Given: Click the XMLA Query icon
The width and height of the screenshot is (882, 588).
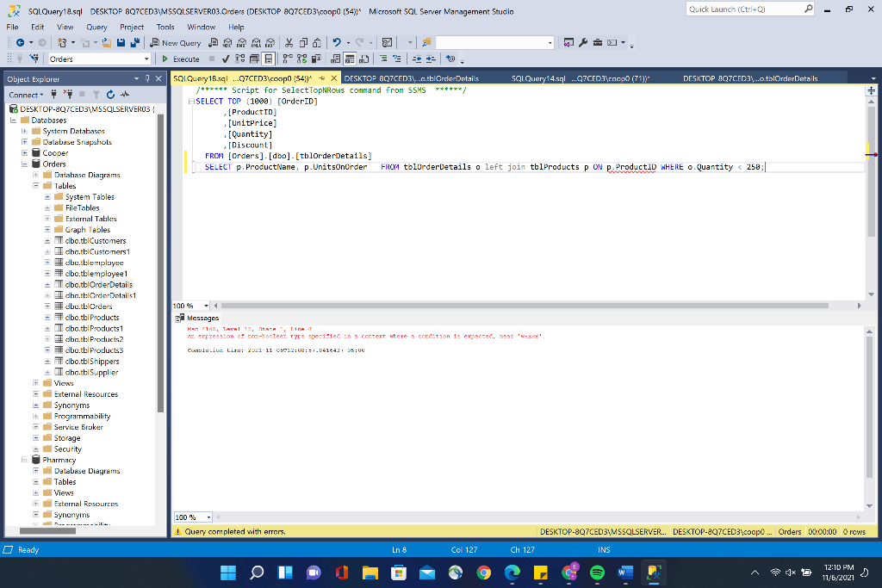Looking at the screenshot, I should tap(256, 43).
